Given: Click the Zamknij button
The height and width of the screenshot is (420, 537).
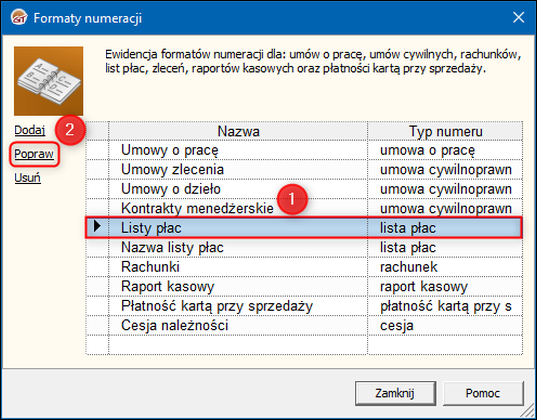Looking at the screenshot, I should (395, 393).
